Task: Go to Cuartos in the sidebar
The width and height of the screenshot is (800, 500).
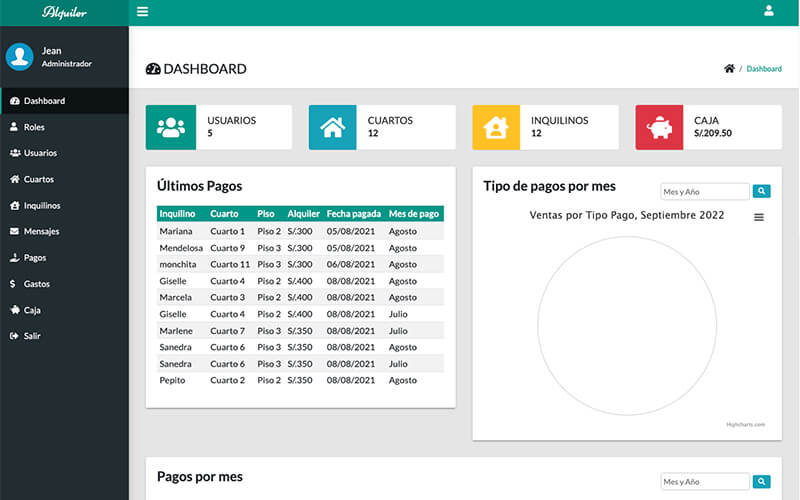Action: tap(38, 179)
